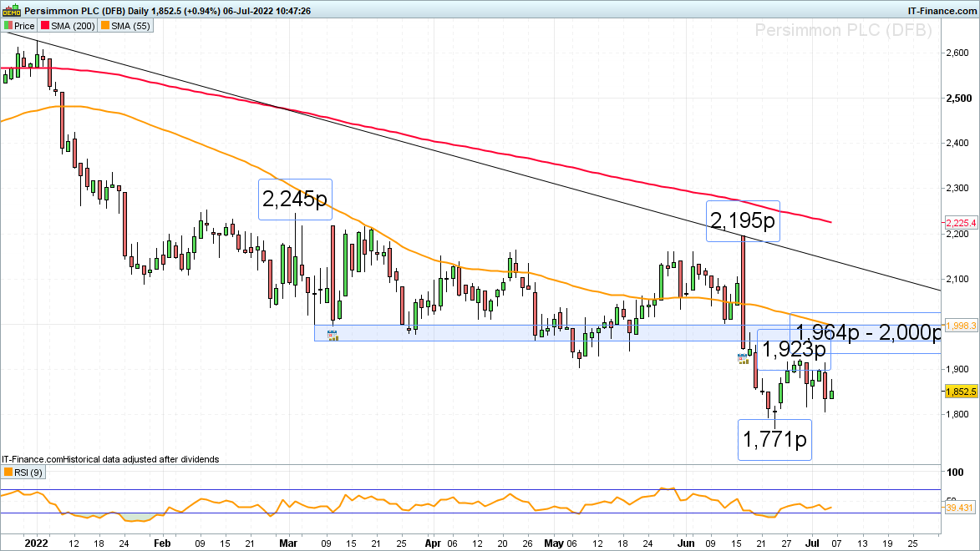Image resolution: width=980 pixels, height=551 pixels.
Task: Open the IT-Finance.com link at top right
Action: pos(942,11)
